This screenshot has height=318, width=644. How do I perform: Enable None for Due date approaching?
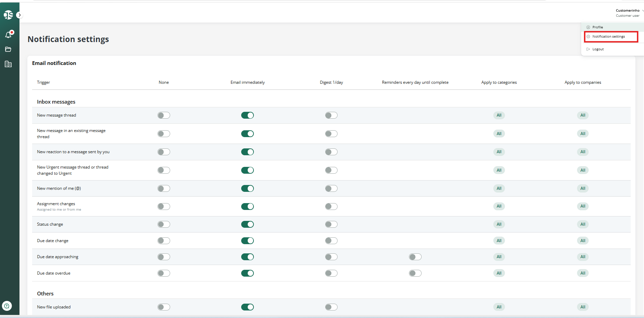coord(164,257)
